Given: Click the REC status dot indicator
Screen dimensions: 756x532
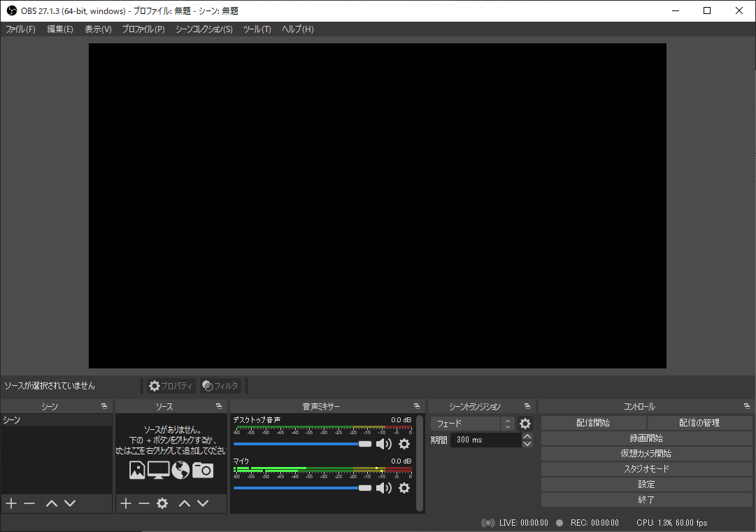Looking at the screenshot, I should click(559, 523).
